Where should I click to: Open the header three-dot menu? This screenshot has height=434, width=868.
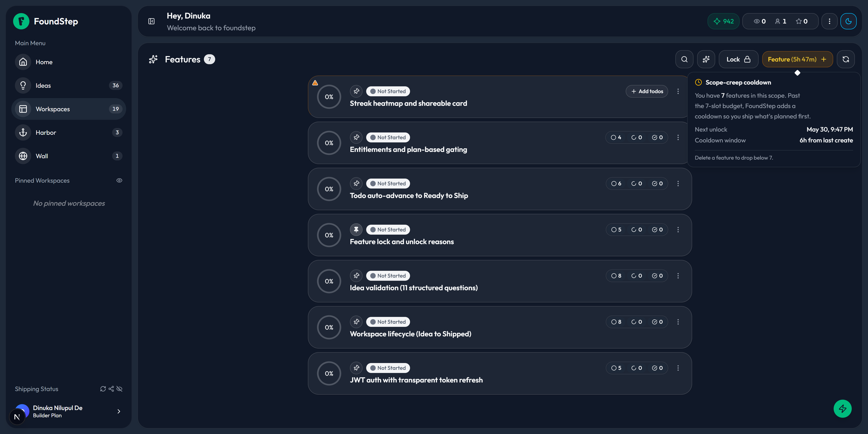830,21
